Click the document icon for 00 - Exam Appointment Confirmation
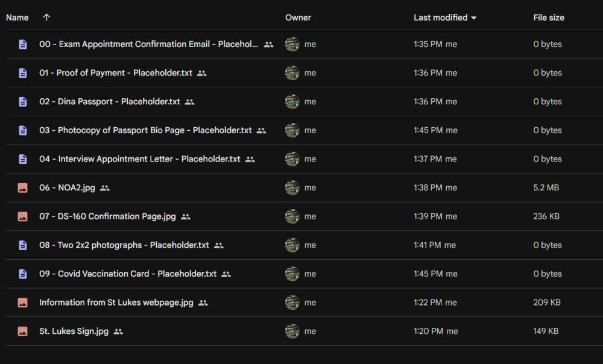 (23, 44)
